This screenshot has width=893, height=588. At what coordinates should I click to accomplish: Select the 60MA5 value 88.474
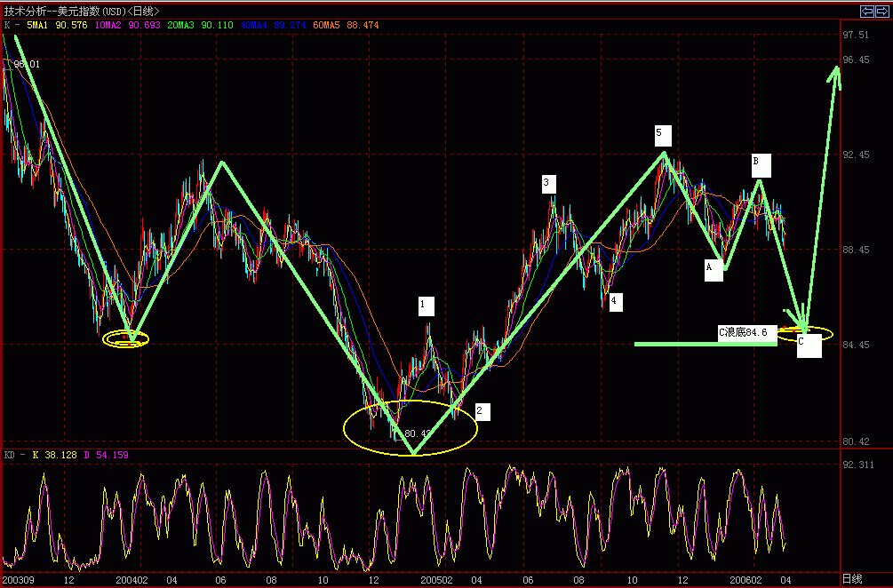click(363, 25)
